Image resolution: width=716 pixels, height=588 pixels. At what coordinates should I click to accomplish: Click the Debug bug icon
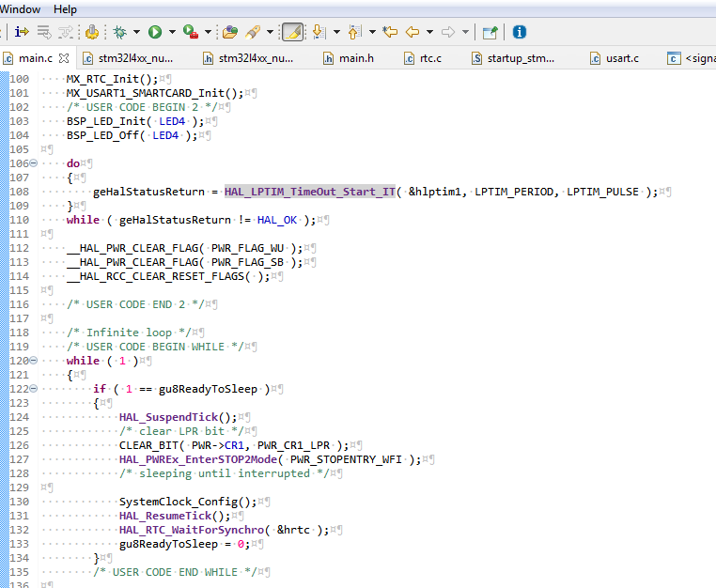point(120,32)
